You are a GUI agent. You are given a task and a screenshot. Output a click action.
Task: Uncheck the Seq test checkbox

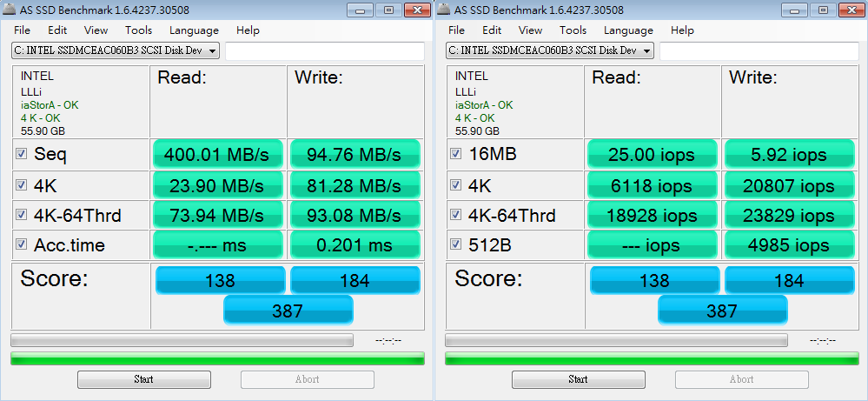22,154
